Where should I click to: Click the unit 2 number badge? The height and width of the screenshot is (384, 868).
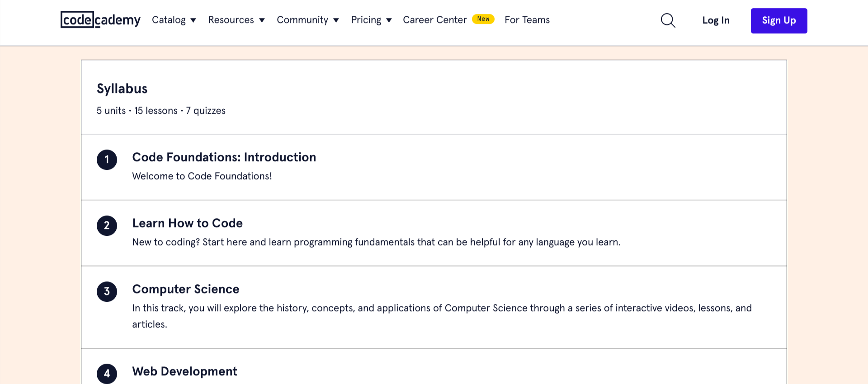(x=107, y=226)
